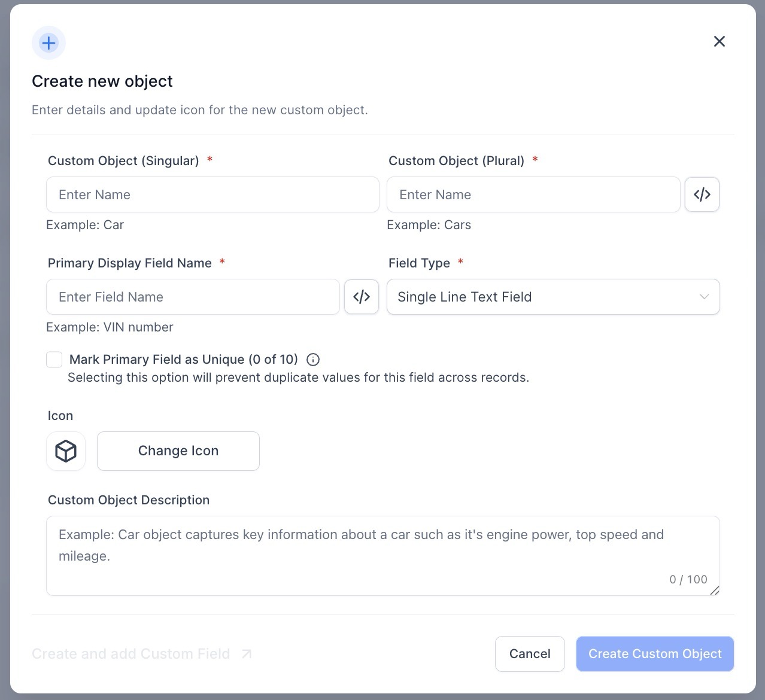Click the red asterisk next to Field Type

[460, 262]
